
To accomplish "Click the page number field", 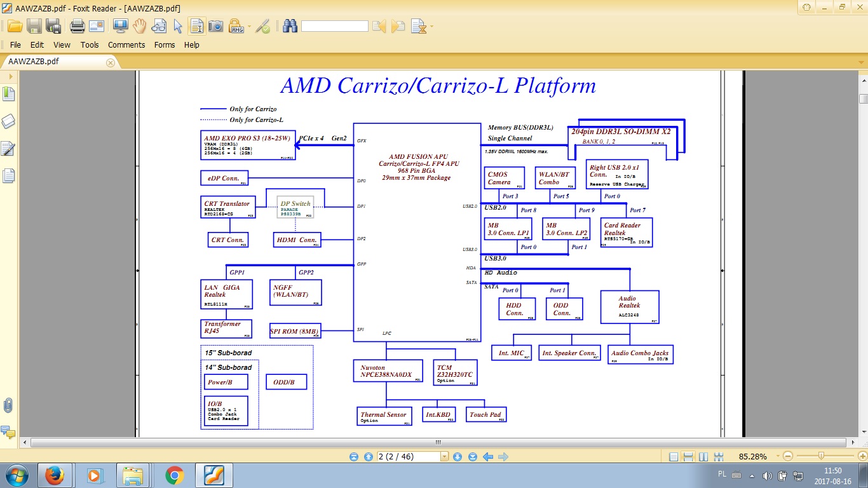I will click(x=409, y=456).
